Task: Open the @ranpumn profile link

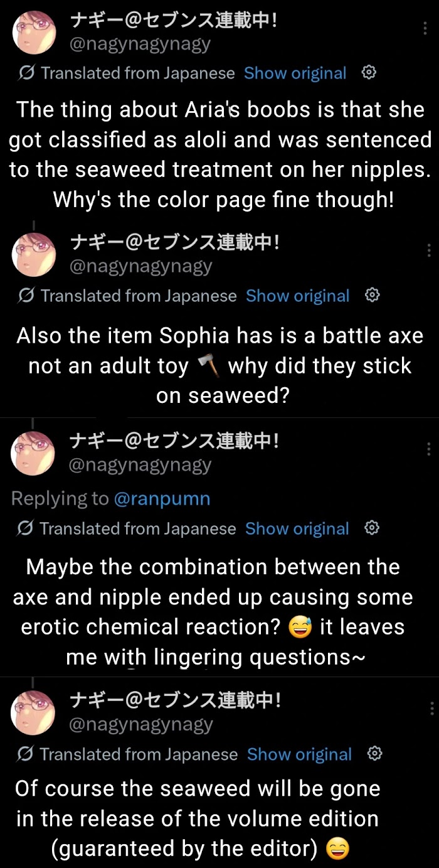Action: [x=162, y=499]
